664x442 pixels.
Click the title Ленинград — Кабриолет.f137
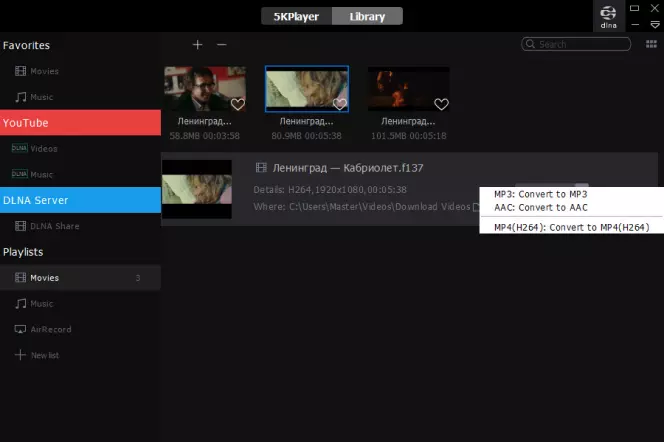[348, 168]
